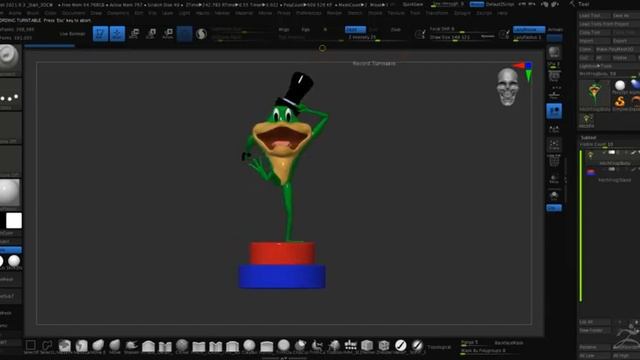Enable the Zadd sculpt mode
This screenshot has height=360, width=640.
[x=355, y=30]
